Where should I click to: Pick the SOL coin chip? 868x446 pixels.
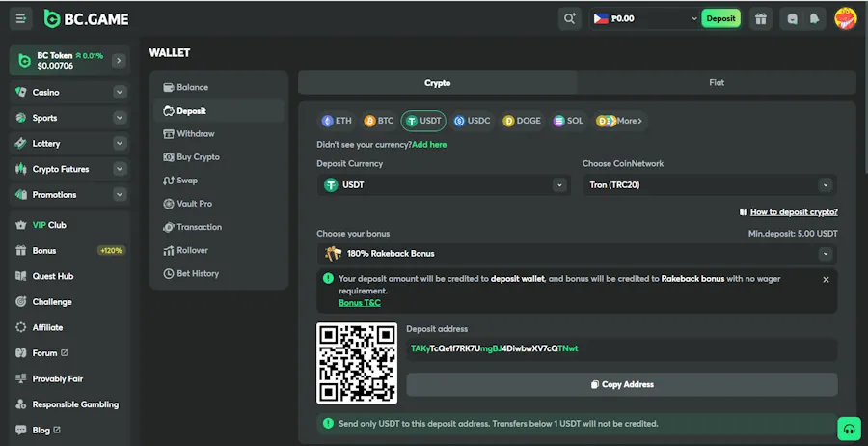(568, 121)
